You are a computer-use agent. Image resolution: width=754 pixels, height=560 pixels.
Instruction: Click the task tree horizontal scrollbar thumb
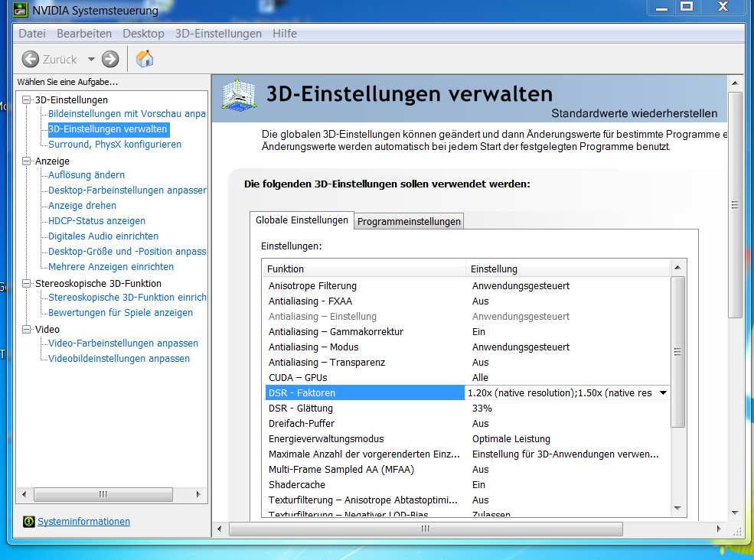tap(103, 495)
